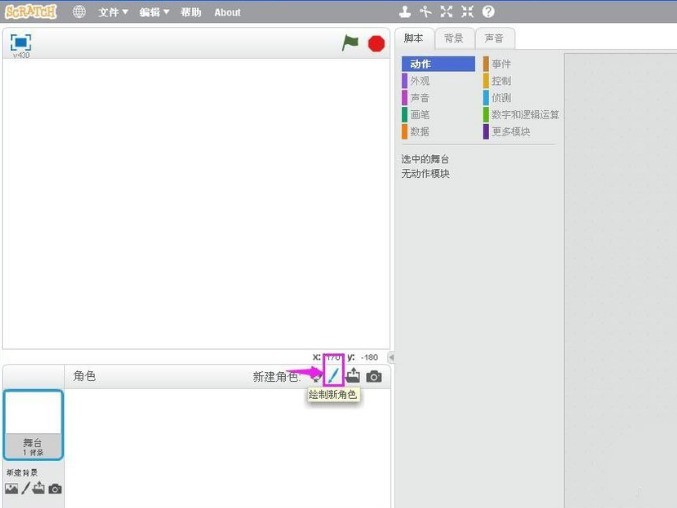Viewport: 677px width, 508px height.
Task: Click the paint new sprite brush icon
Action: click(x=334, y=376)
